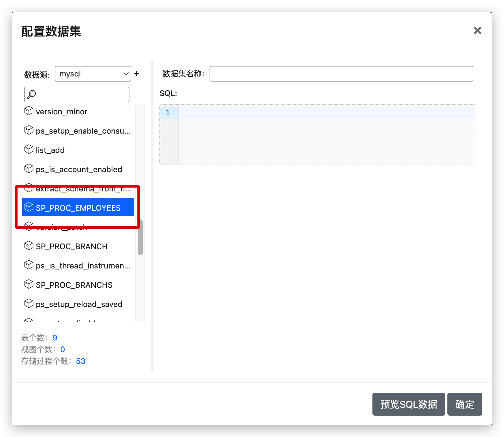Click the cube icon beside ps_setup_enable_consu...
Image resolution: width=504 pixels, height=437 pixels.
[x=29, y=130]
